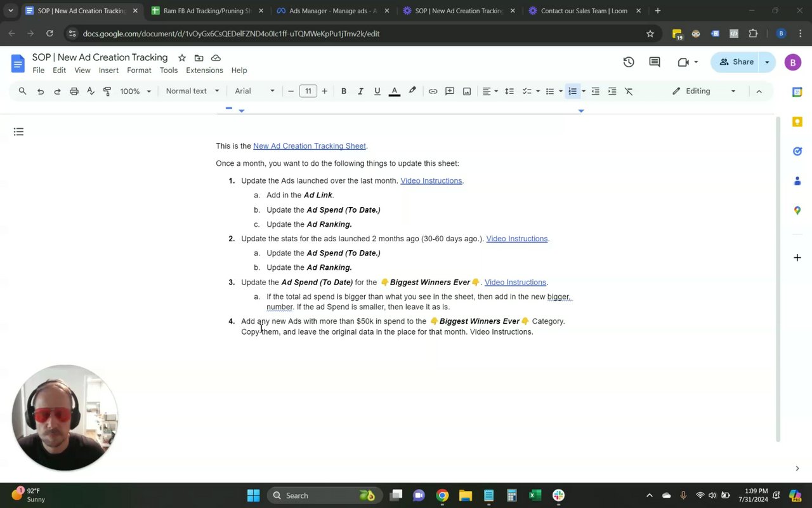Click the search menus magnifier icon
This screenshot has width=812, height=508.
(x=22, y=91)
